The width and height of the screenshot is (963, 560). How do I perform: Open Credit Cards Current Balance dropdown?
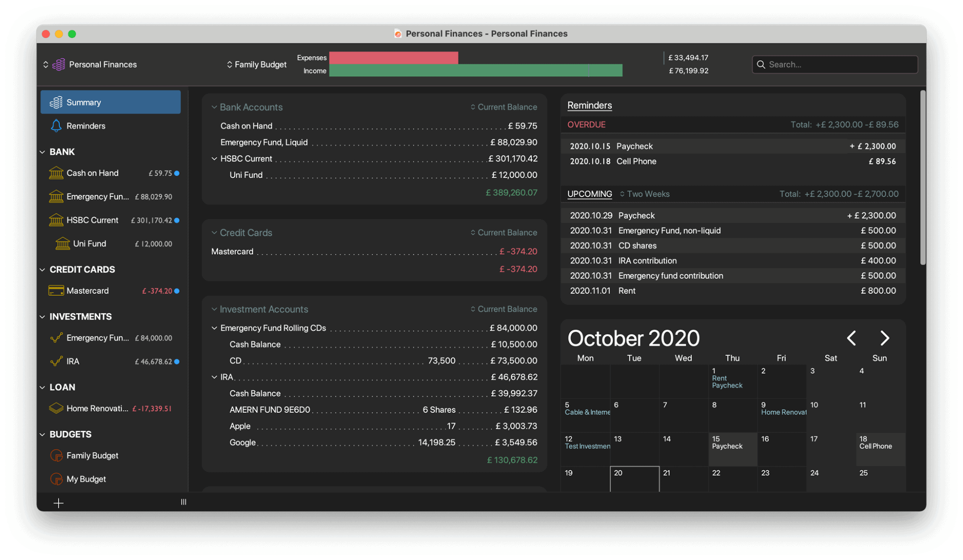tap(504, 233)
